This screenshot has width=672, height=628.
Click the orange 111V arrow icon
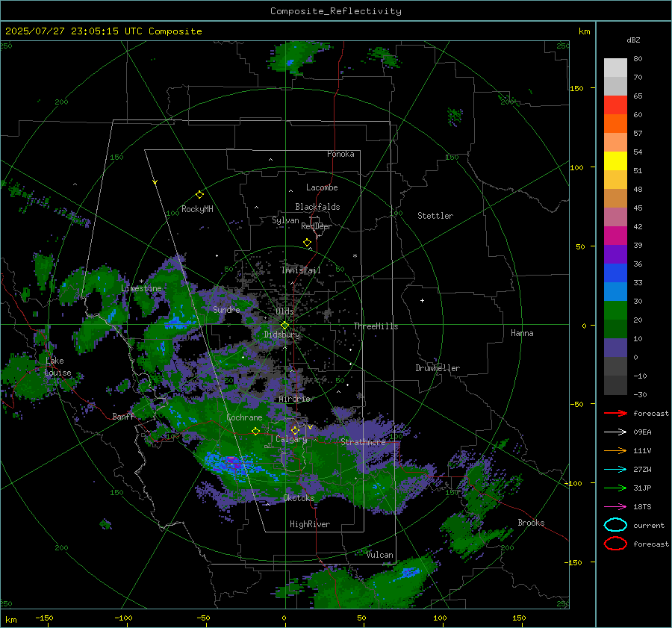pyautogui.click(x=615, y=450)
